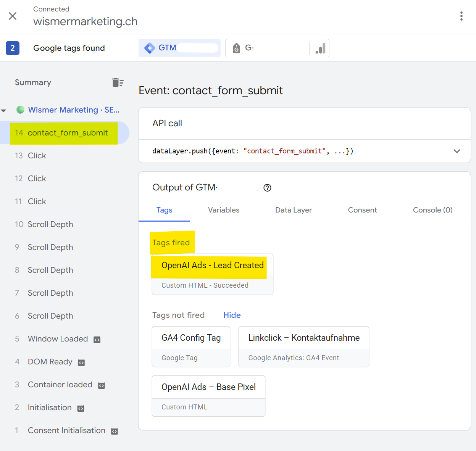Click the Google tag bag icon
Screen dimensions: 476x451
tap(236, 48)
